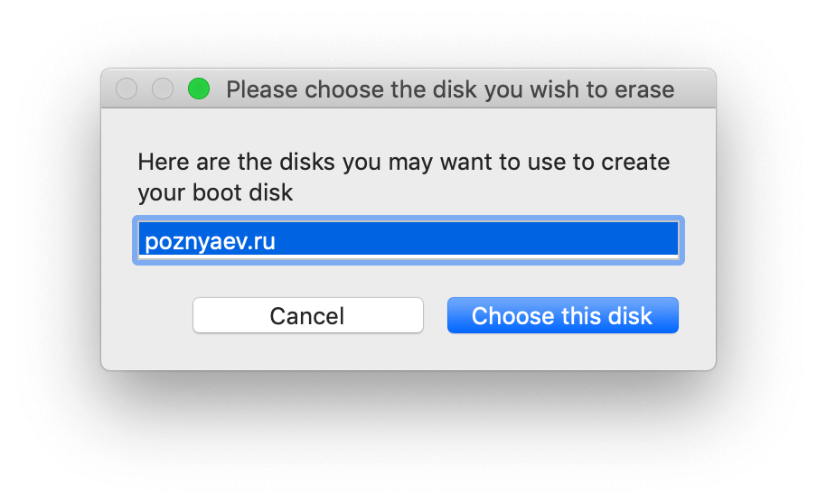817x504 pixels.
Task: Click the dialog title bar text
Action: pyautogui.click(x=449, y=89)
